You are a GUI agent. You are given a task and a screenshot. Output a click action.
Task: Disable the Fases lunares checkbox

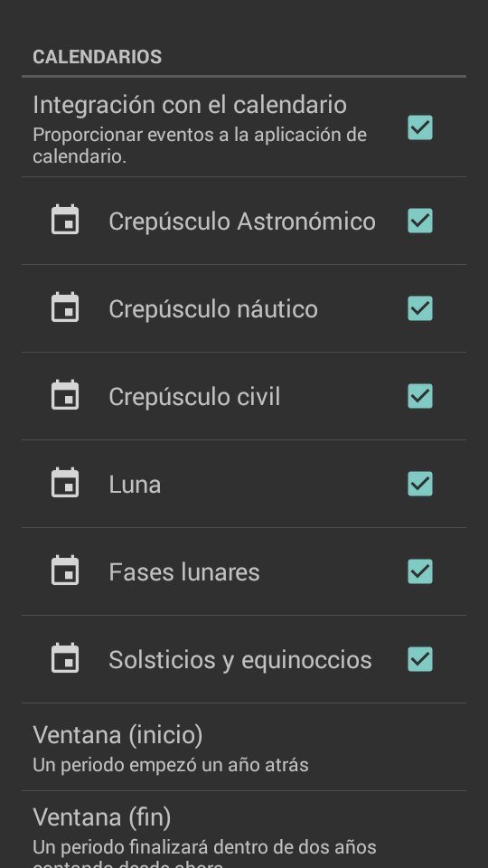pos(420,571)
